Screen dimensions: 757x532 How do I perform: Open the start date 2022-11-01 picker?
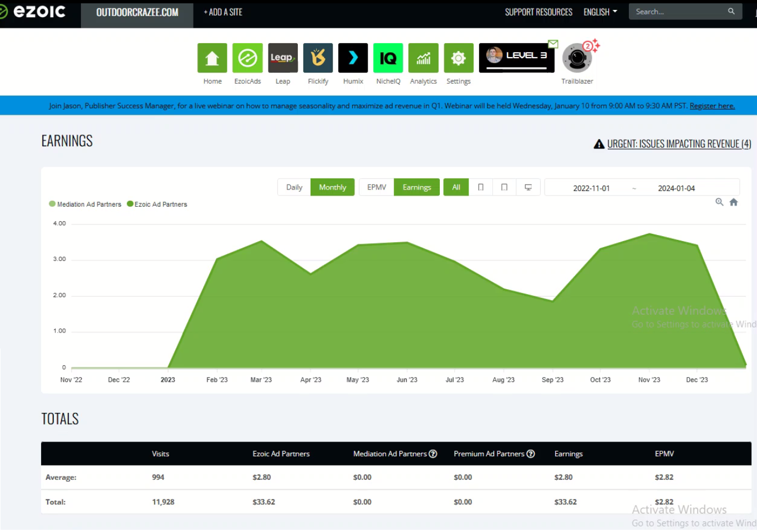click(591, 188)
